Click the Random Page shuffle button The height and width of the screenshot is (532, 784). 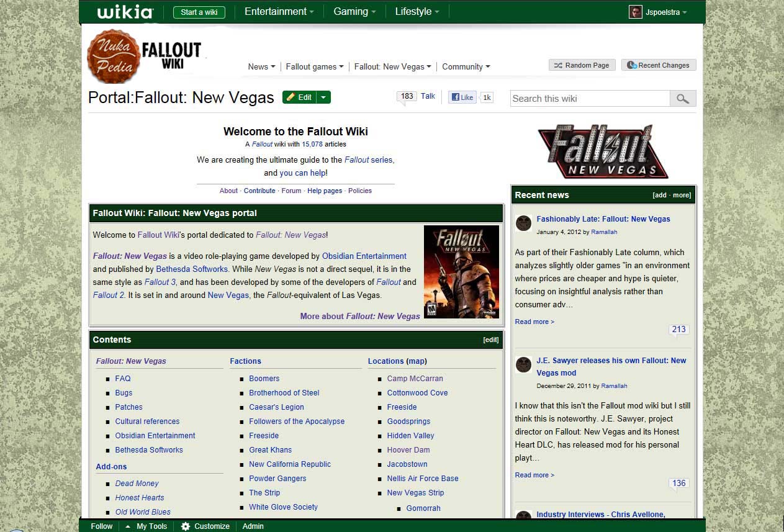coord(582,65)
